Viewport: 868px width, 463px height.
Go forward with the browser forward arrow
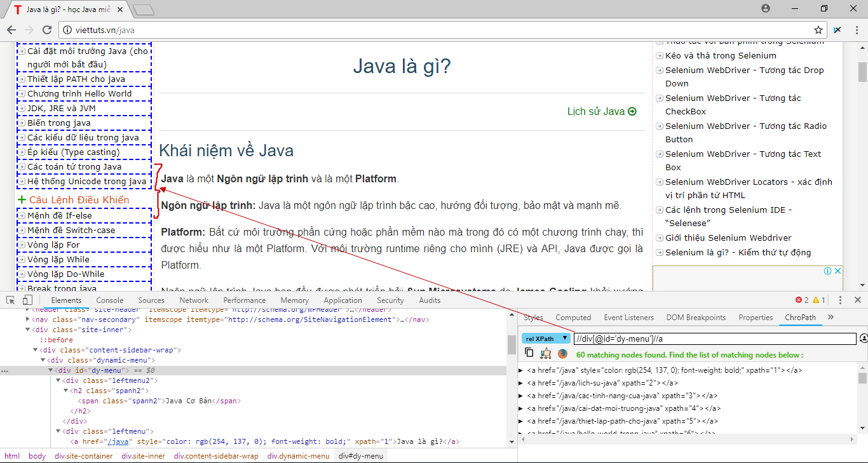tap(29, 30)
